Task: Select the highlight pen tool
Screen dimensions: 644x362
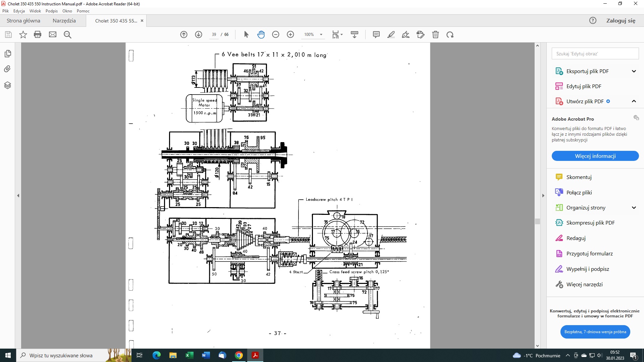Action: (x=391, y=35)
